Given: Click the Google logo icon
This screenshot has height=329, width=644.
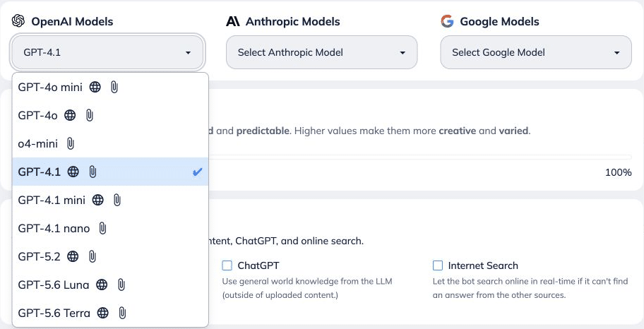Looking at the screenshot, I should click(447, 21).
